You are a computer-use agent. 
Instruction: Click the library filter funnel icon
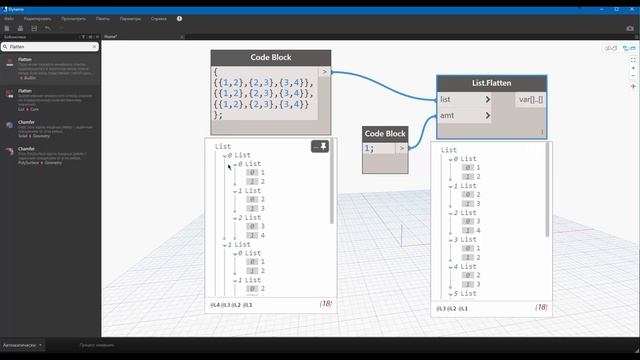(x=84, y=37)
